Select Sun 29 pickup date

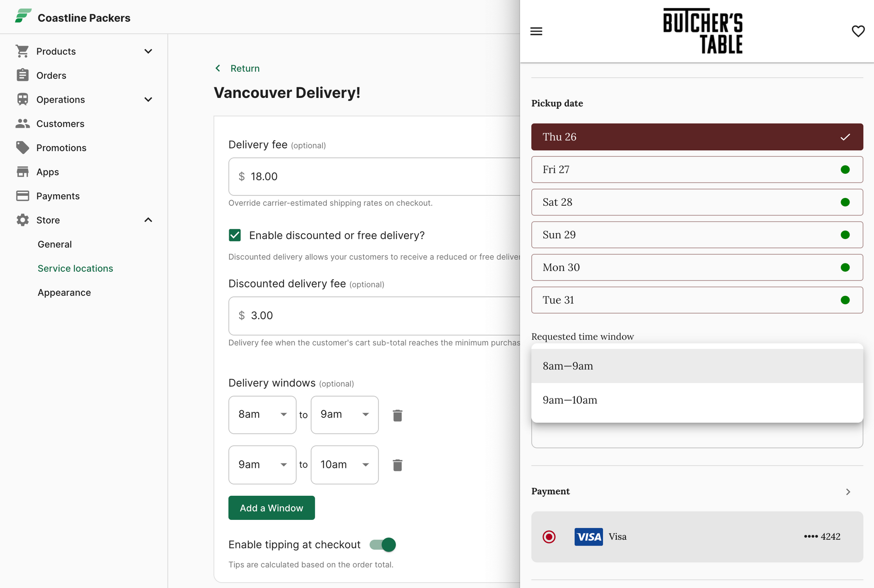pyautogui.click(x=697, y=235)
